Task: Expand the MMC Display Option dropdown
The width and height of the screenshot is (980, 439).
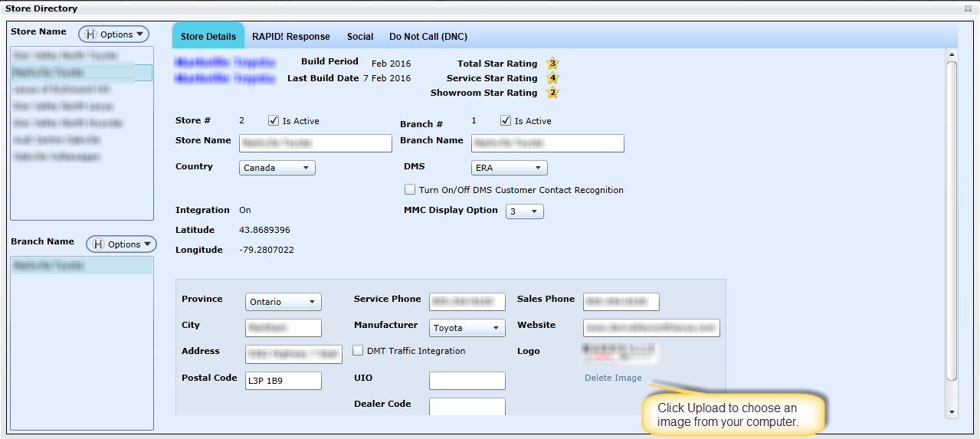Action: [524, 211]
